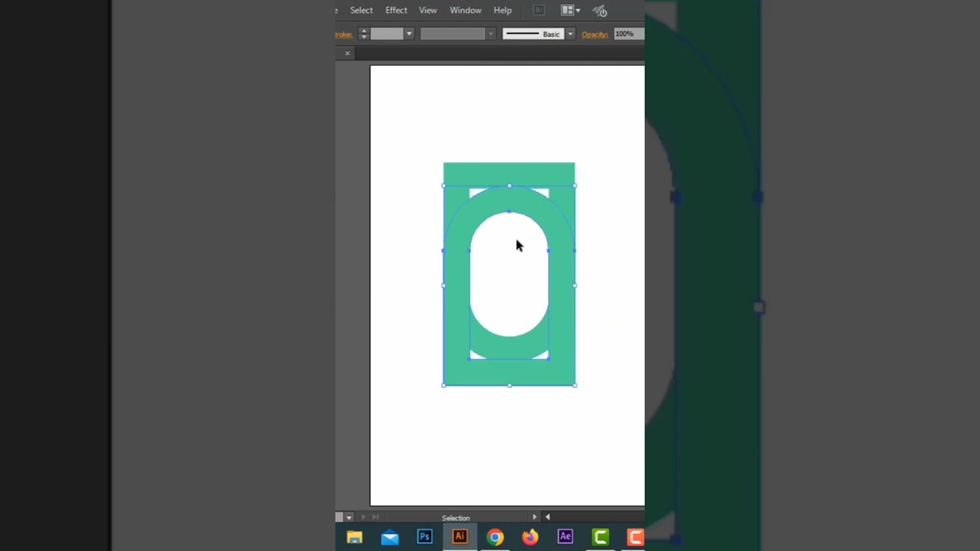Image resolution: width=980 pixels, height=551 pixels.
Task: Open After Effects from the taskbar
Action: (565, 537)
